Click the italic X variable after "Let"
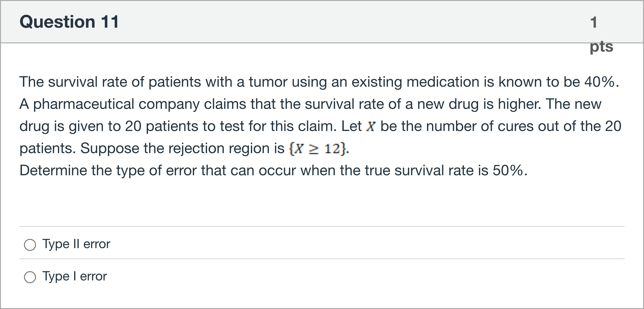Screen dimensions: 644x309 pyautogui.click(x=371, y=126)
